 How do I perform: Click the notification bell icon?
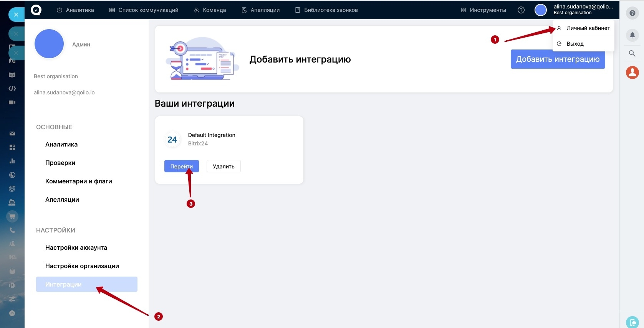click(632, 36)
